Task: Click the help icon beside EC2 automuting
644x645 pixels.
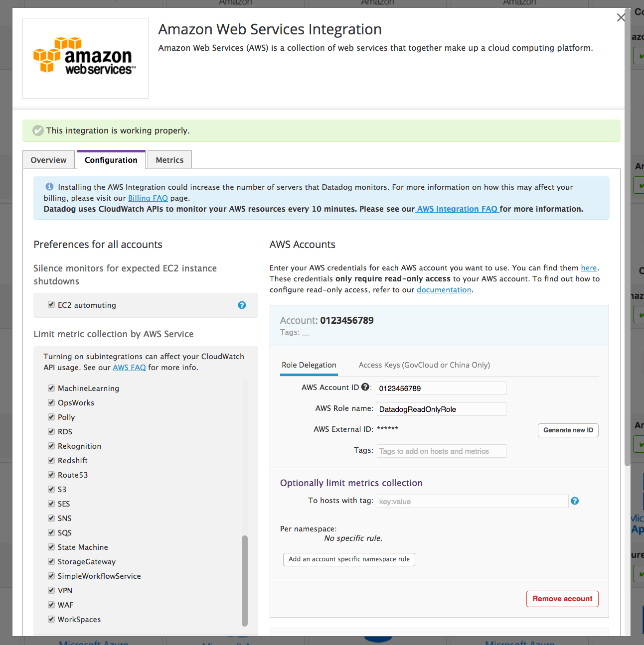Action: 242,305
